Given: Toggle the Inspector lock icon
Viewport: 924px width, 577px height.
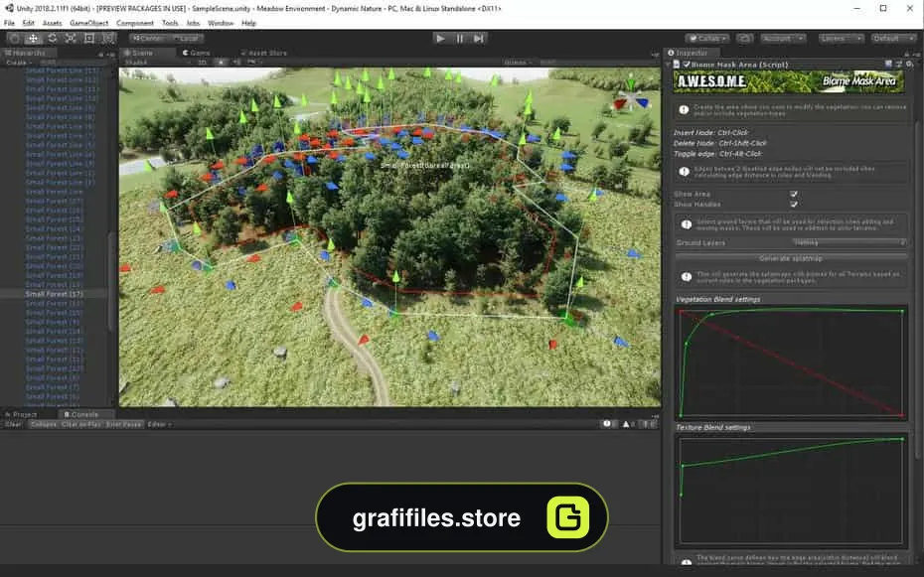Looking at the screenshot, I should pyautogui.click(x=907, y=53).
